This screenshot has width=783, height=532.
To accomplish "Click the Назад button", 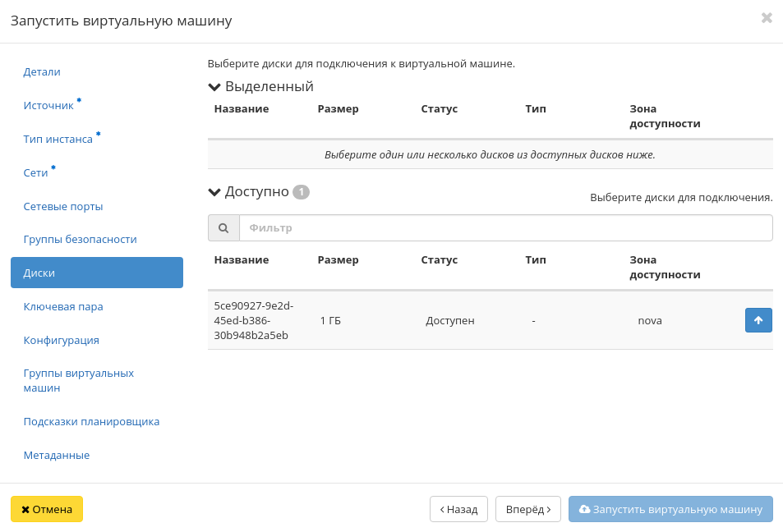I will [x=458, y=509].
